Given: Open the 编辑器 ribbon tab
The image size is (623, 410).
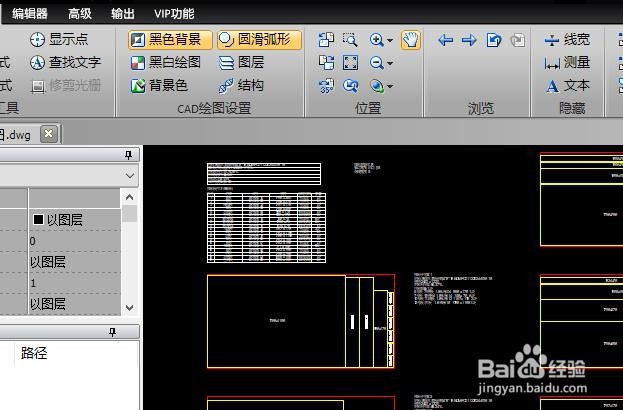Looking at the screenshot, I should coord(30,14).
